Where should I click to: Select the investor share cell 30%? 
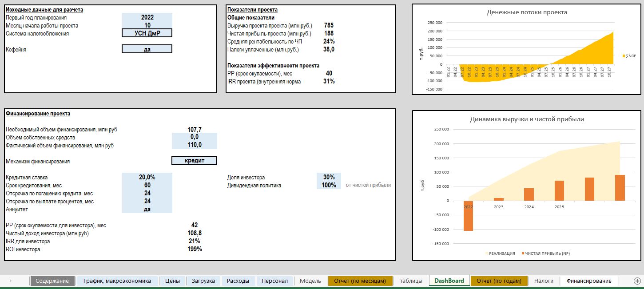[x=329, y=177]
